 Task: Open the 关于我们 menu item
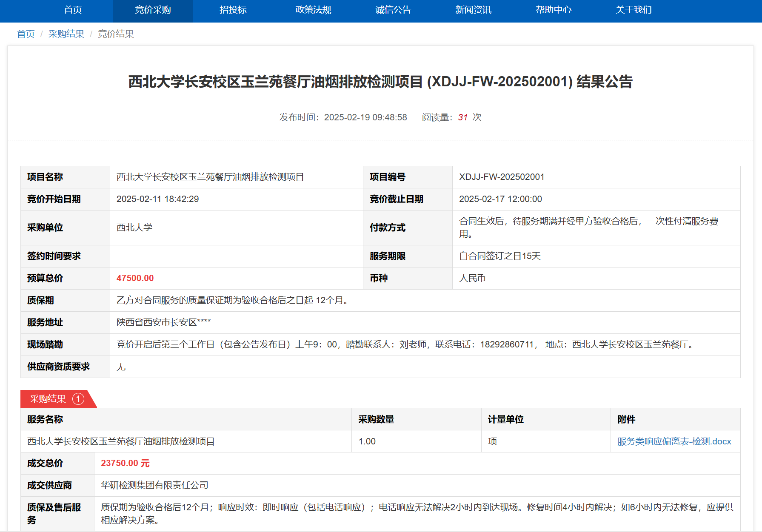tap(634, 10)
